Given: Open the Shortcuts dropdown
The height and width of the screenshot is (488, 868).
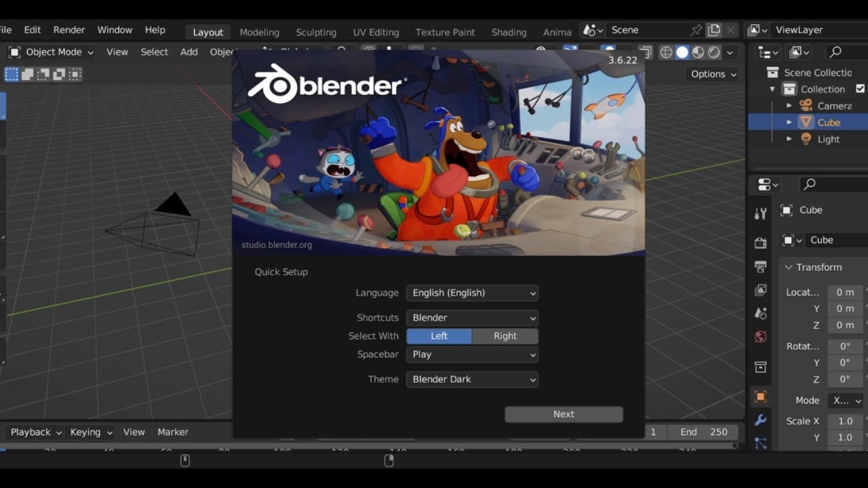Looking at the screenshot, I should (x=472, y=317).
